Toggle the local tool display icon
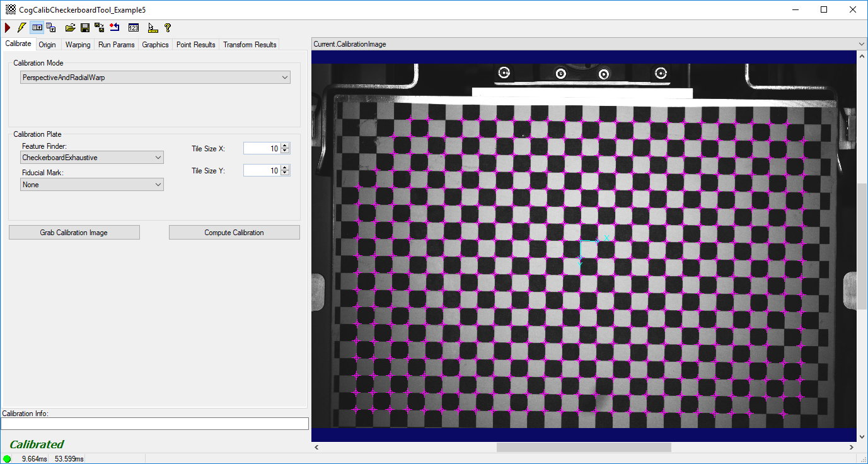This screenshot has width=868, height=464. [x=37, y=28]
